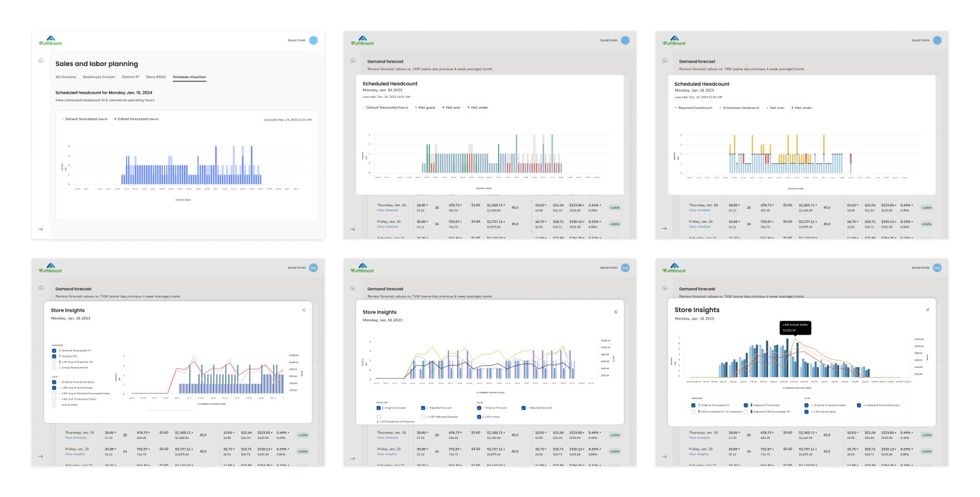This screenshot has width=980, height=497.
Task: Click the Edited forecasted hours legend swatch
Action: [x=115, y=119]
